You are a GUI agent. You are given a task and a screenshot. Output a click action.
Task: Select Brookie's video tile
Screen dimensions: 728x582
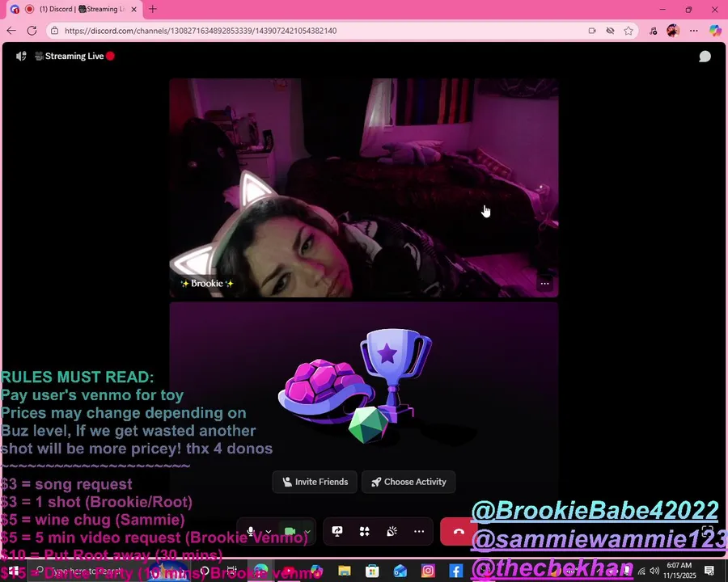click(x=363, y=188)
